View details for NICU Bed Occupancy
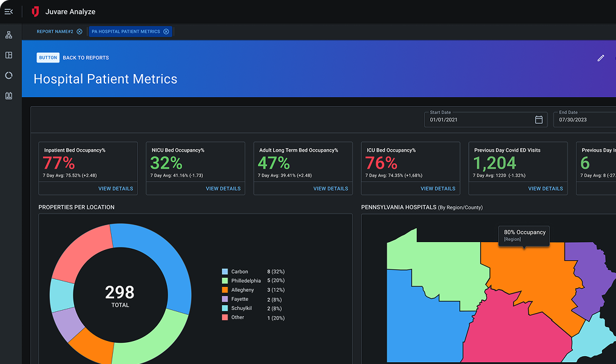Viewport: 616px width, 364px height. 223,189
